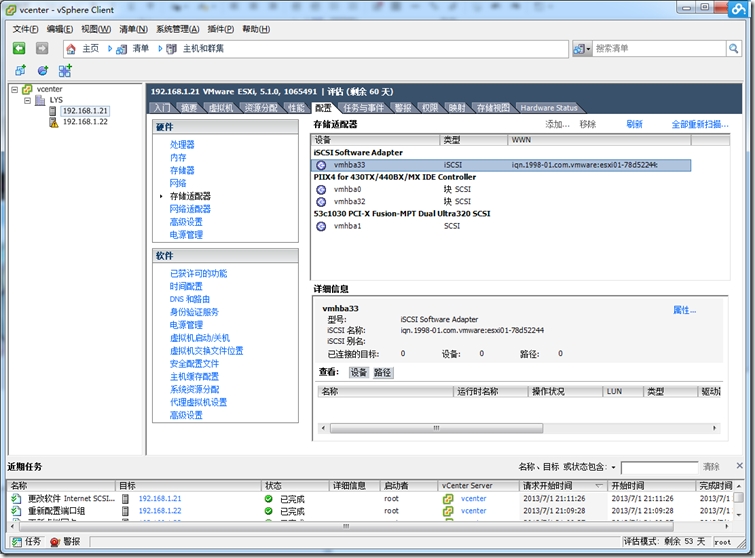
Task: Select host 192.168.1.22 with warning icon
Action: click(x=85, y=122)
